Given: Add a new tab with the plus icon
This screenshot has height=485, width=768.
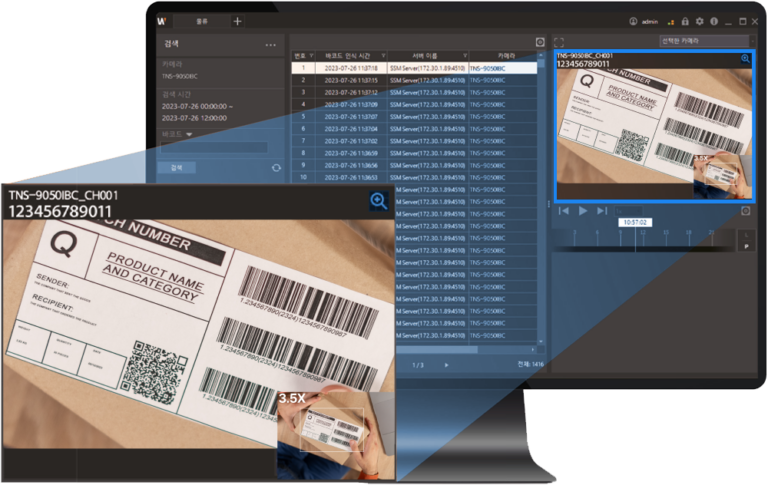Looking at the screenshot, I should pyautogui.click(x=238, y=21).
